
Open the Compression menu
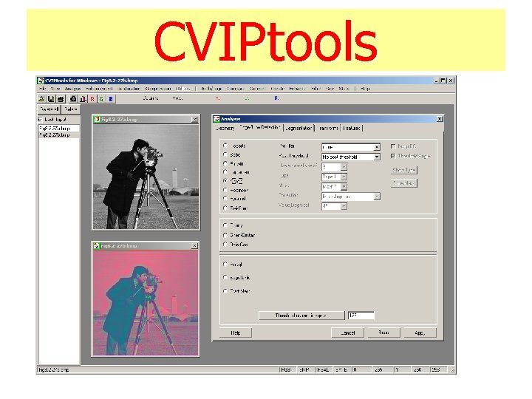[158, 89]
